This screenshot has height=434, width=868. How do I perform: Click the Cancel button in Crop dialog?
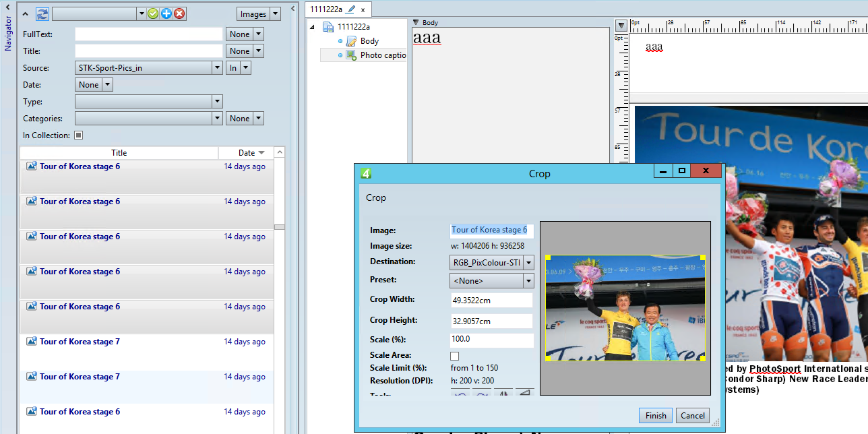[x=693, y=416]
